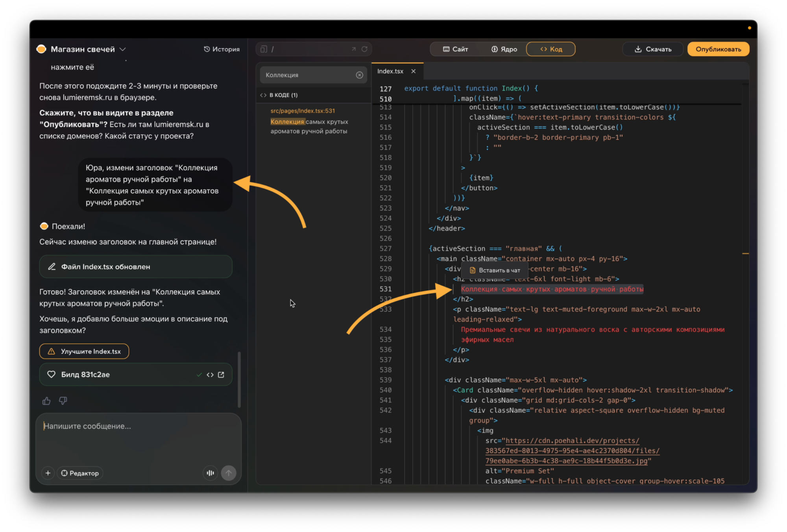The height and width of the screenshot is (532, 787).
Task: Click the voice input waveform icon
Action: [211, 473]
